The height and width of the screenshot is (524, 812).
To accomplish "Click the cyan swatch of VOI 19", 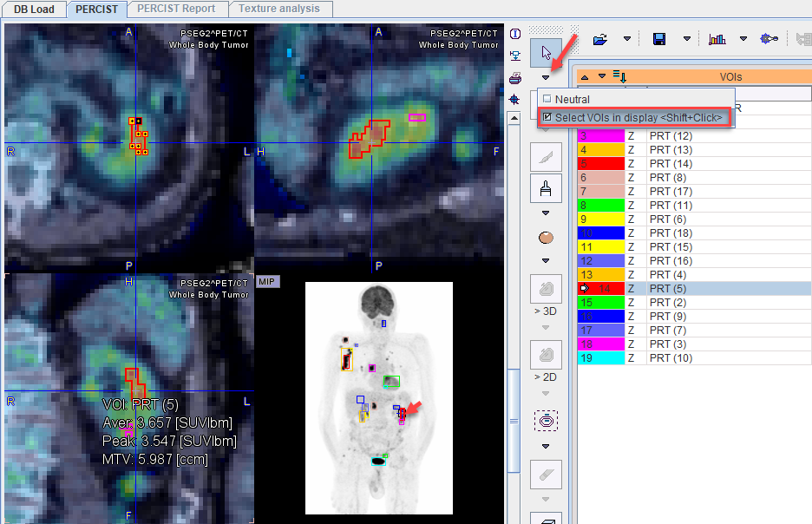I will 600,357.
